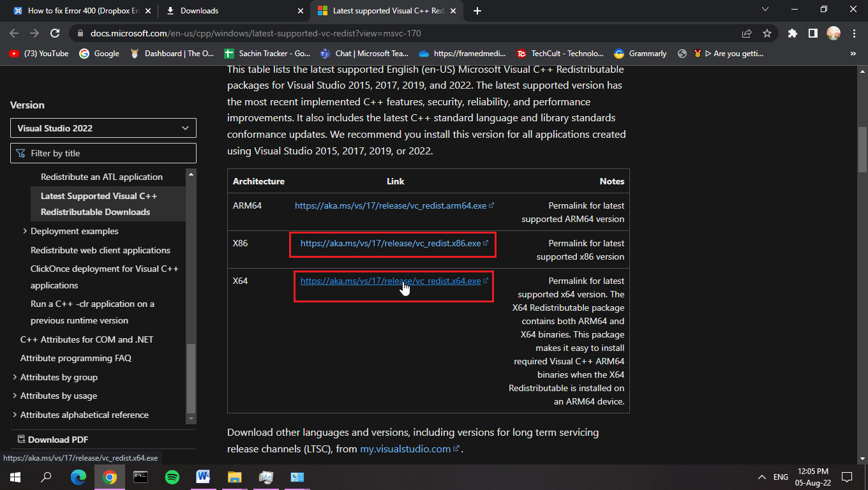
Task: Show hidden system tray icons
Action: [761, 477]
